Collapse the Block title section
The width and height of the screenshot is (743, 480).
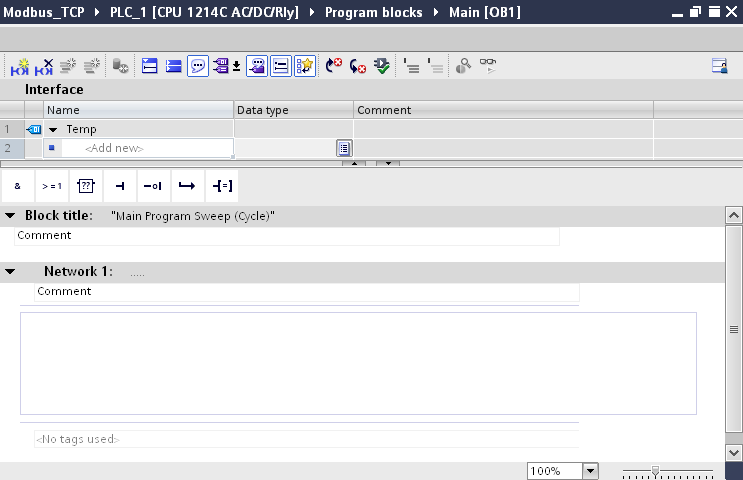(10, 216)
